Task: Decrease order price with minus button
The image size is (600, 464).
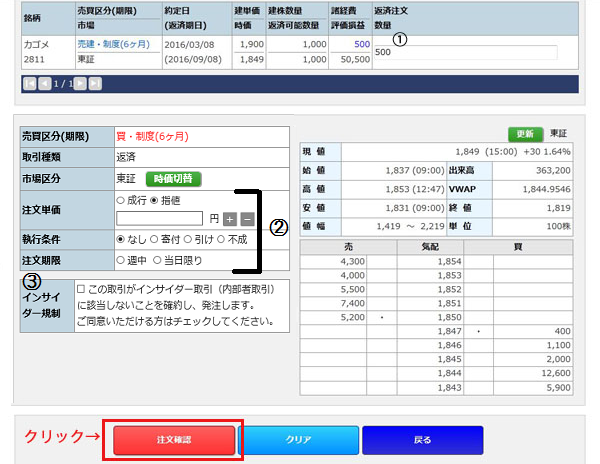Action: click(x=247, y=218)
